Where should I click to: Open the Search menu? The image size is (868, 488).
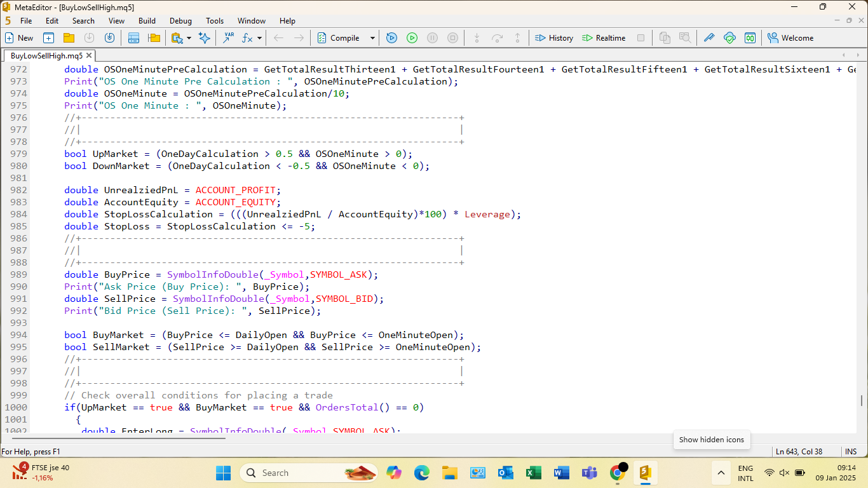83,21
